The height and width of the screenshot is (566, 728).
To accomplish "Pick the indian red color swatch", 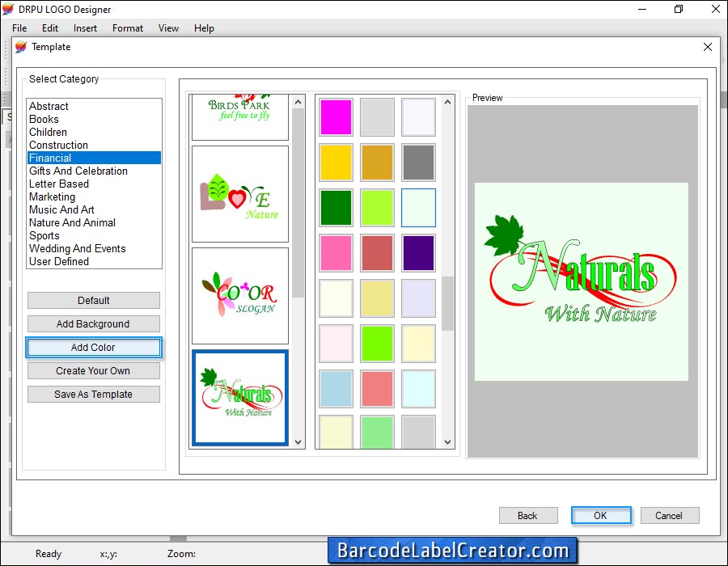I will (x=377, y=253).
